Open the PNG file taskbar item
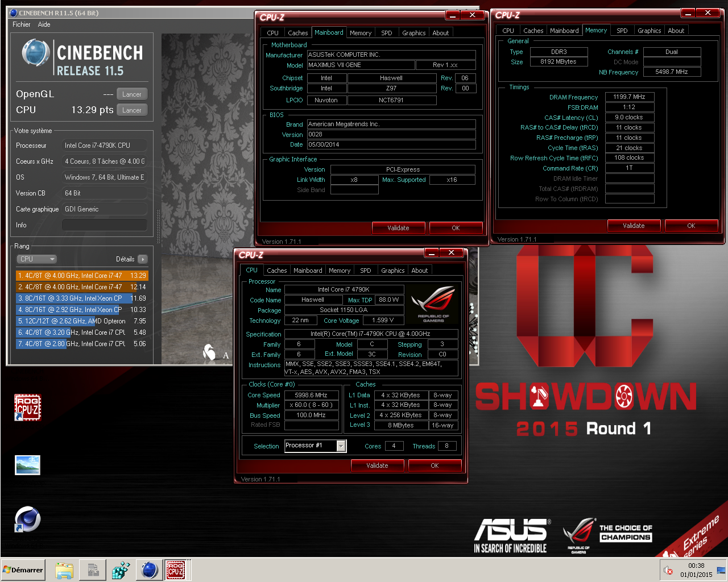 coord(93,570)
